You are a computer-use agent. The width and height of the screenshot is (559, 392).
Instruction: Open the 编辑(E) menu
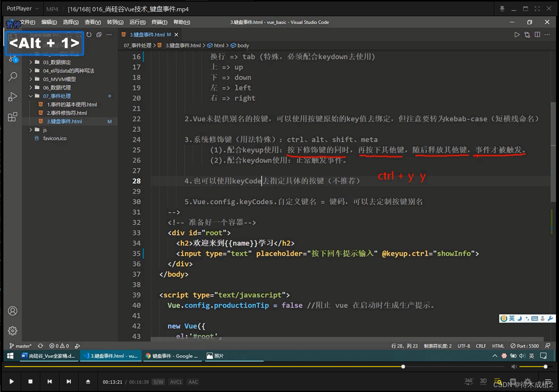(x=49, y=22)
